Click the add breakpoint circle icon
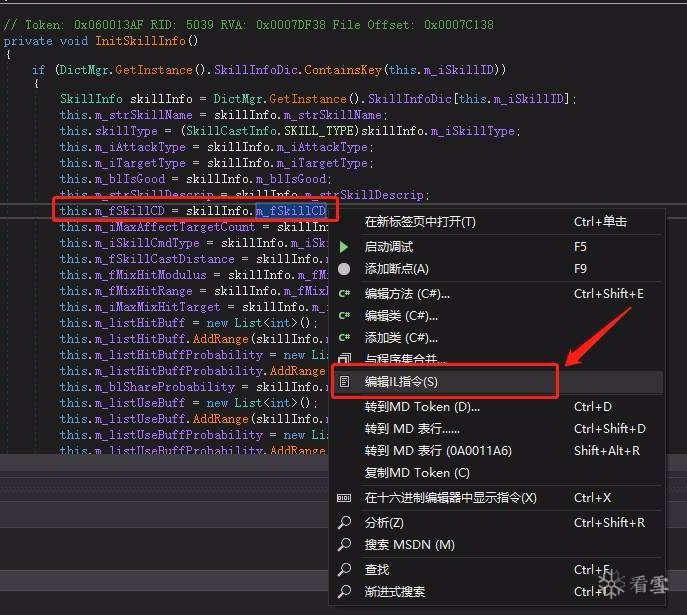The image size is (687, 615). [344, 269]
